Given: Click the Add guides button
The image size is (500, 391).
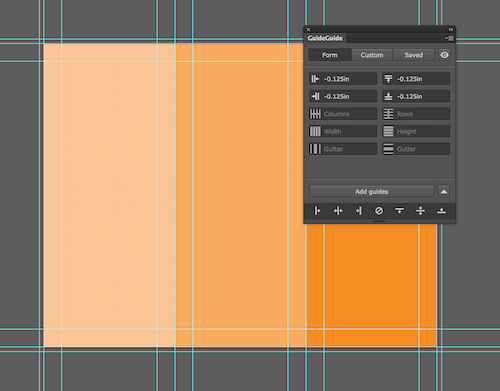Looking at the screenshot, I should coord(372,192).
